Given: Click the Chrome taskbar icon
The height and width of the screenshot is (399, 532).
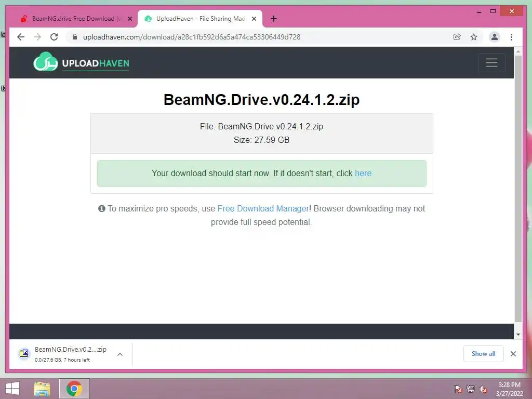Looking at the screenshot, I should 74,389.
